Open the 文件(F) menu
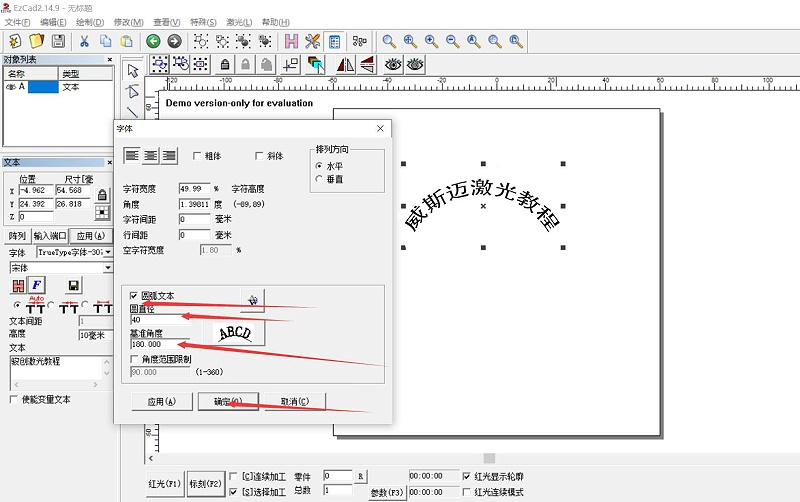Screen dimensions: 800x502 18,22
